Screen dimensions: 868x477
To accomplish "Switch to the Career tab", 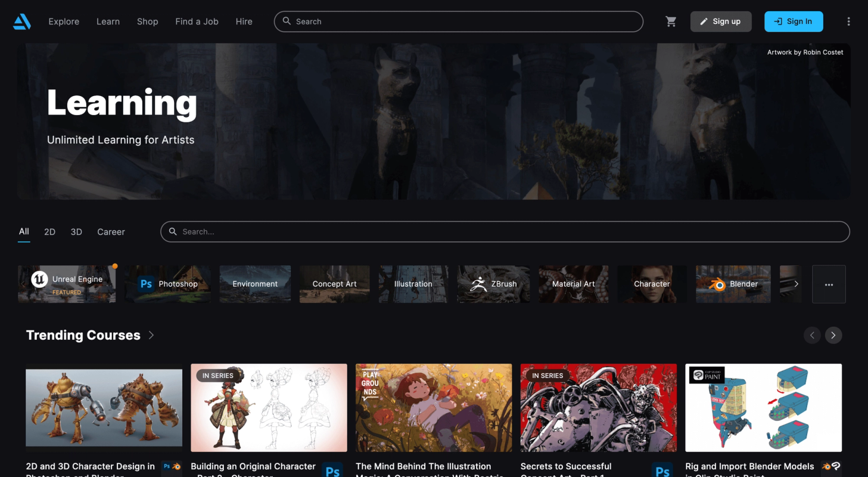I will point(111,232).
